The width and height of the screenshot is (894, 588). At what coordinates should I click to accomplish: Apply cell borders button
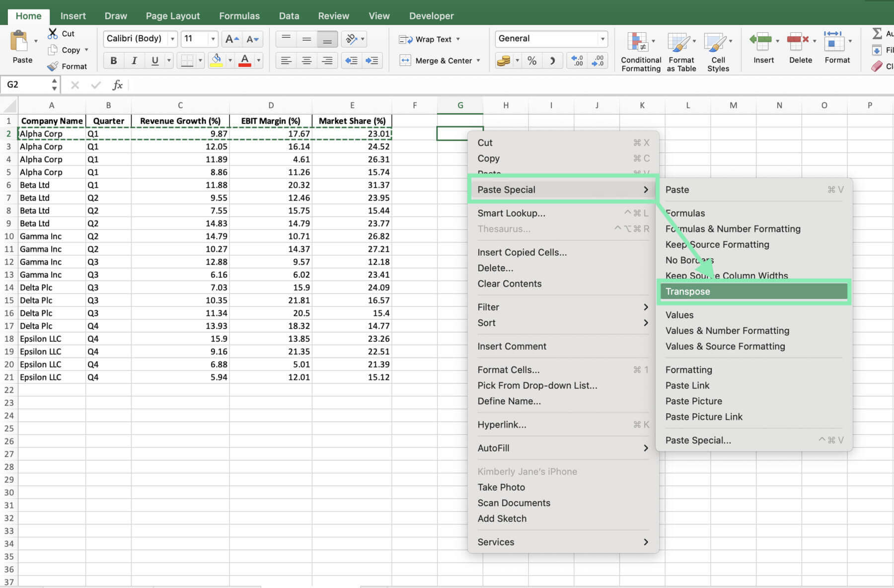point(187,61)
